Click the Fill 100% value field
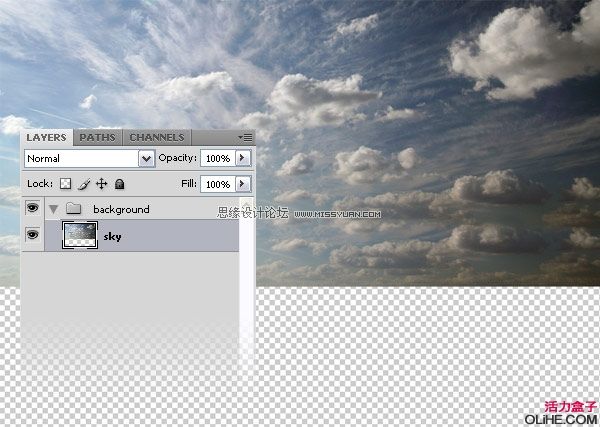 (x=217, y=184)
